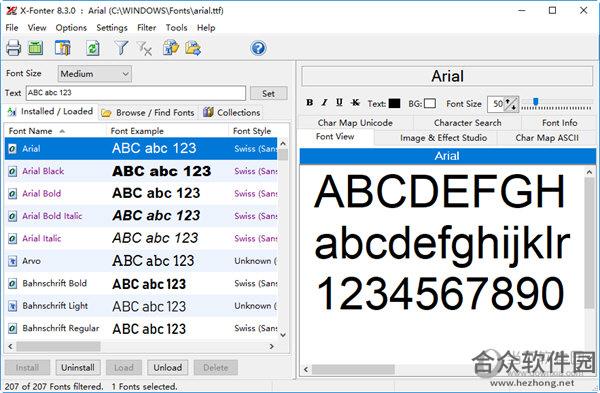Click the Arial Bold Italic row icon
Viewport: 600px width, 393px height.
pos(13,216)
